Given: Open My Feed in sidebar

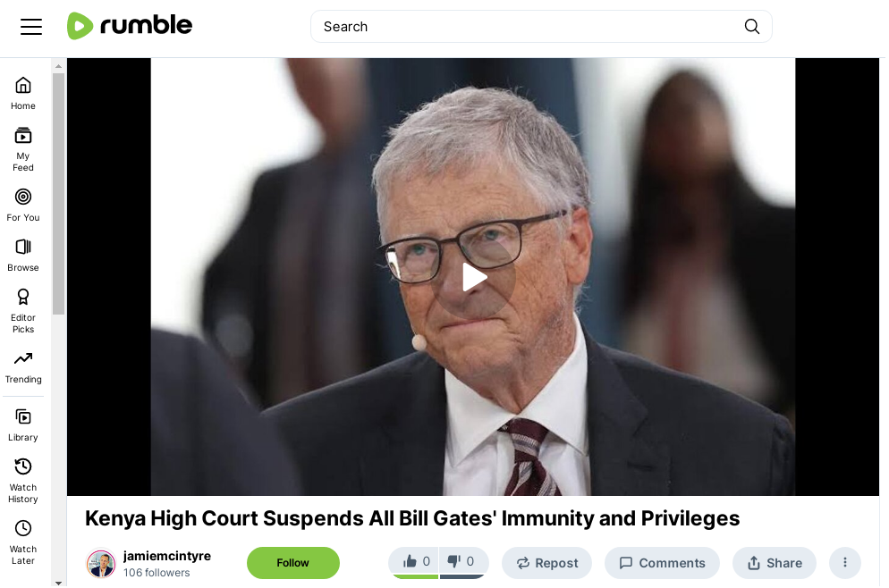Looking at the screenshot, I should click(23, 149).
